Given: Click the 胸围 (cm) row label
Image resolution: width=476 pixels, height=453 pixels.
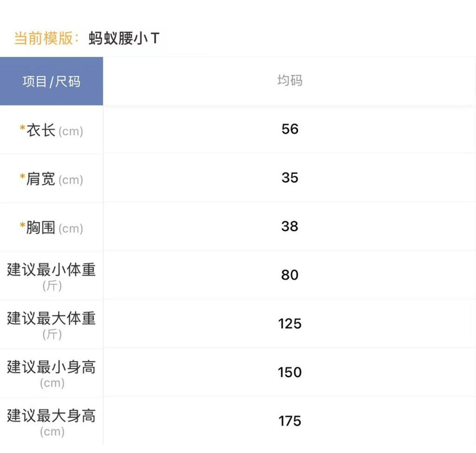Looking at the screenshot, I should 52,227.
